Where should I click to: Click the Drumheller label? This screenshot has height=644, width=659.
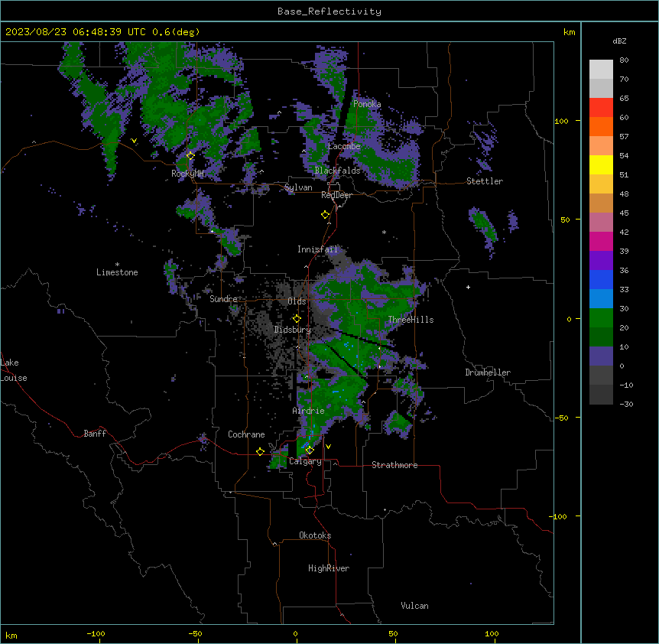[488, 372]
